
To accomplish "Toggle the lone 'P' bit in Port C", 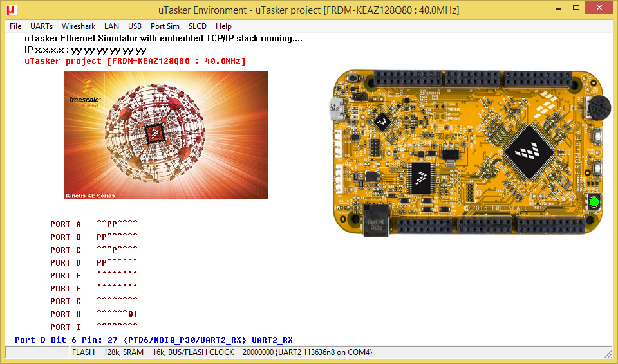I will click(115, 250).
